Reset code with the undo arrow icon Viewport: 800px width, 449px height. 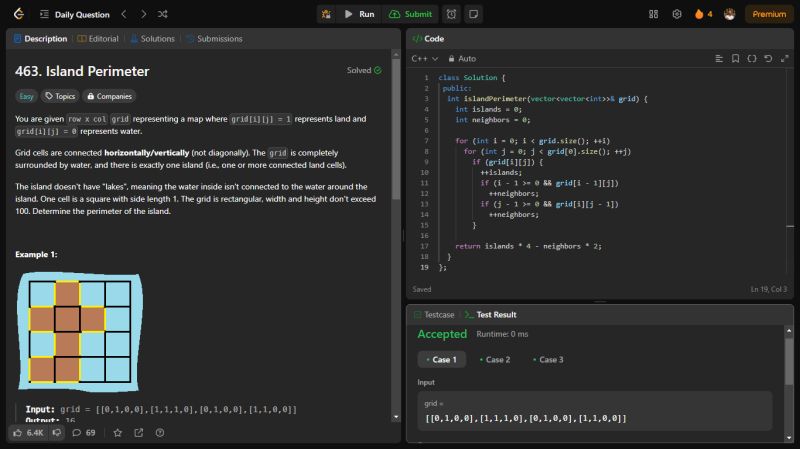(x=768, y=58)
